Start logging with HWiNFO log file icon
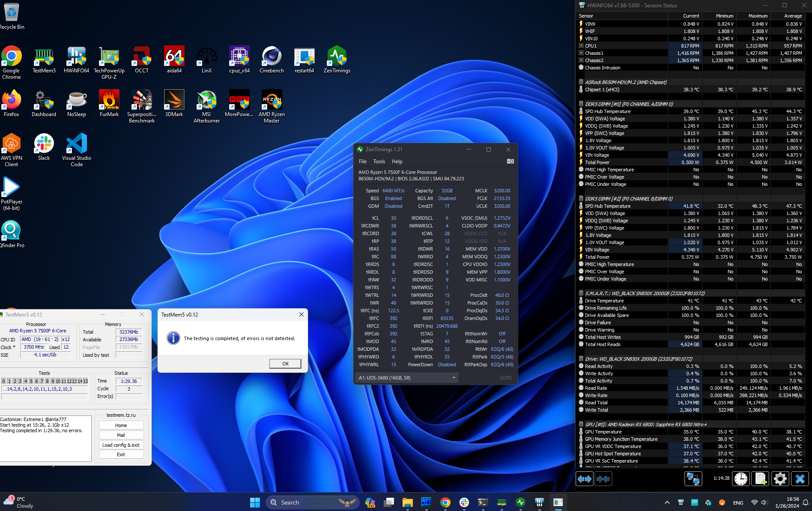 [x=760, y=479]
